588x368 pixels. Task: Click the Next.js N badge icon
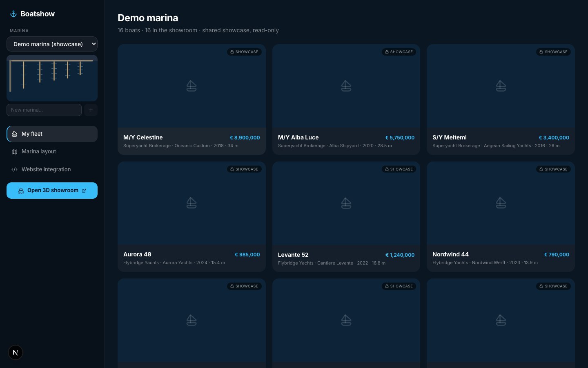[16, 352]
